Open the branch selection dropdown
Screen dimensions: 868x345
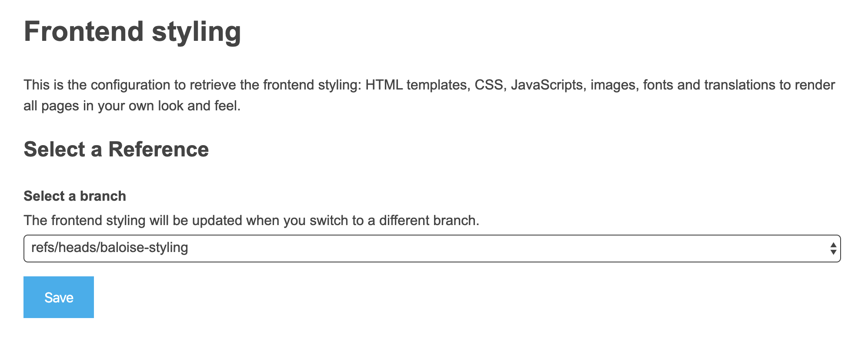point(432,249)
